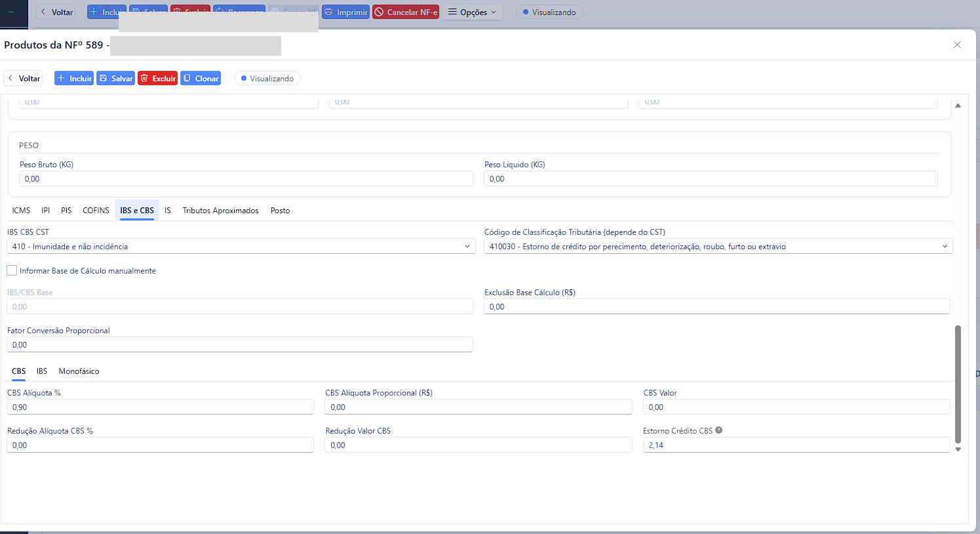
Task: Click the CBS Valor field
Action: [x=796, y=407]
